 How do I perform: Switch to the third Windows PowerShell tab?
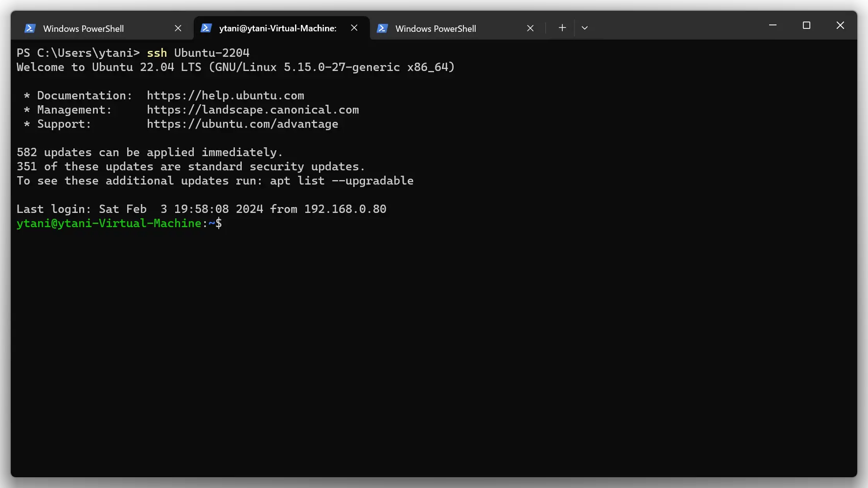click(457, 28)
